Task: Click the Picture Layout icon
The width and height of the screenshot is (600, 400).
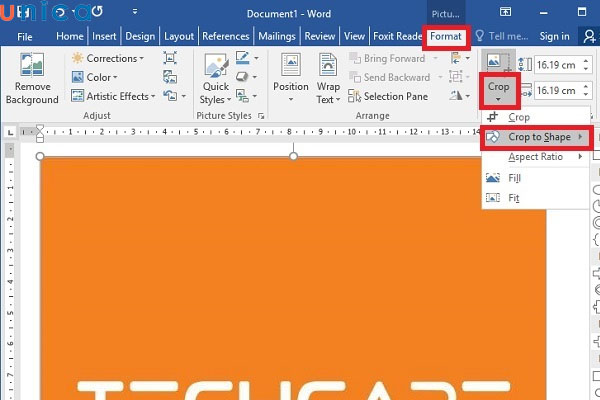Action: tap(242, 96)
